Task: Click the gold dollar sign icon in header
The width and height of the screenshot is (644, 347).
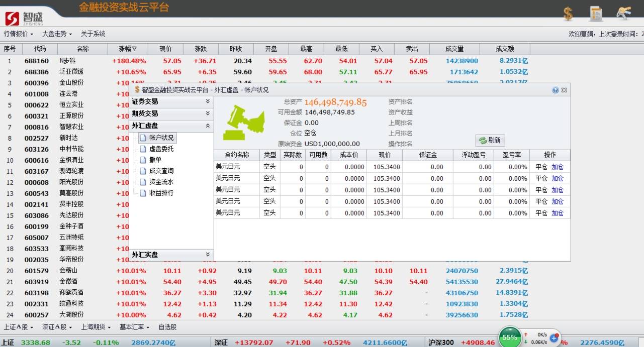Action: click(x=569, y=14)
